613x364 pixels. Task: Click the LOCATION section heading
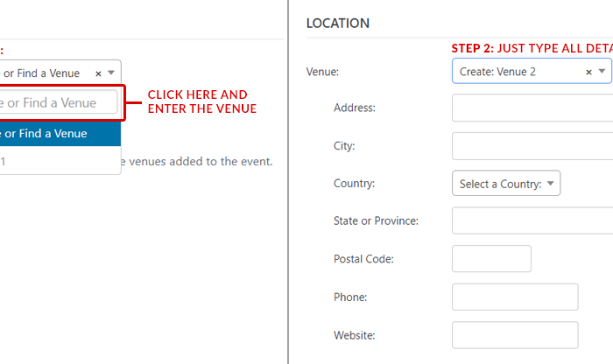point(338,24)
